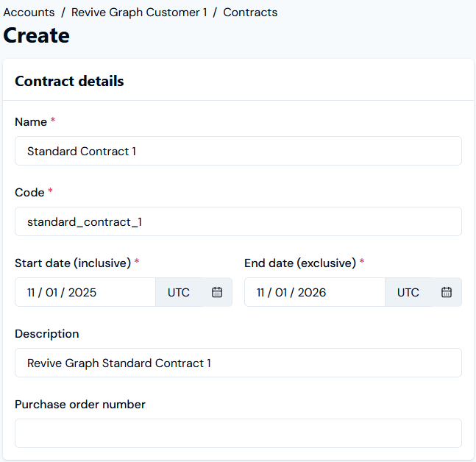Click the Description field label

(46, 333)
